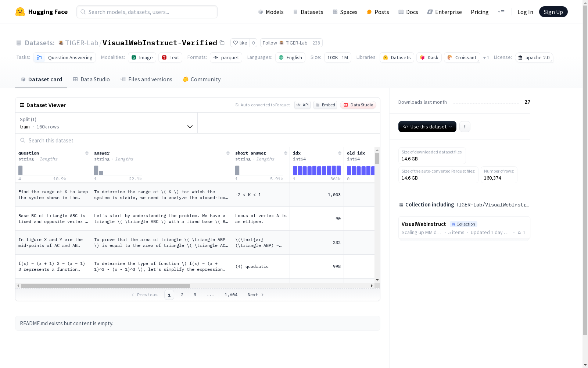The image size is (588, 368).
Task: Click the idx histogram bars
Action: [317, 170]
